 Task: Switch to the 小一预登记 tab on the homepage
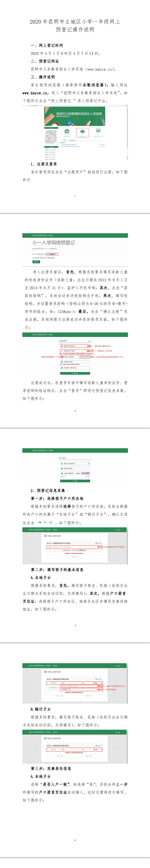[64, 140]
